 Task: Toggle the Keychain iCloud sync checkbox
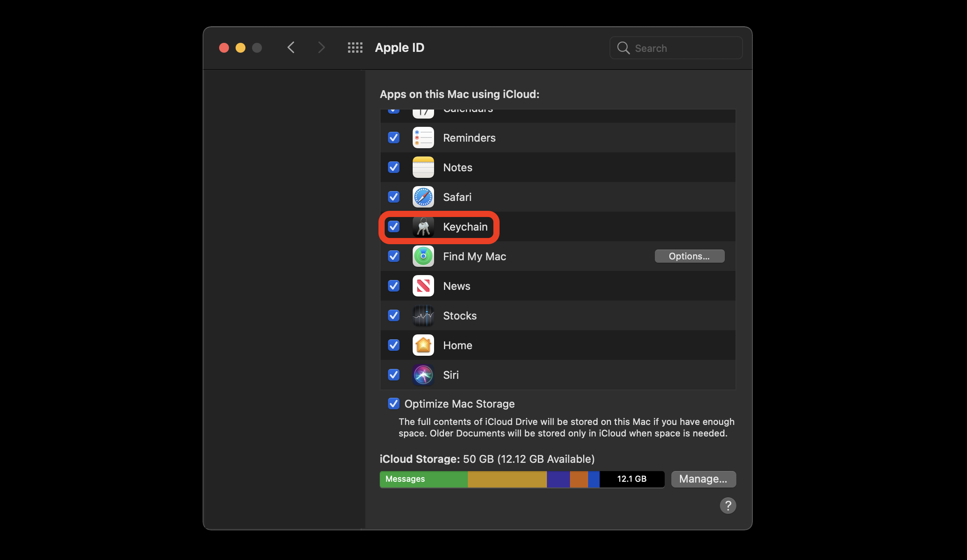(x=395, y=226)
